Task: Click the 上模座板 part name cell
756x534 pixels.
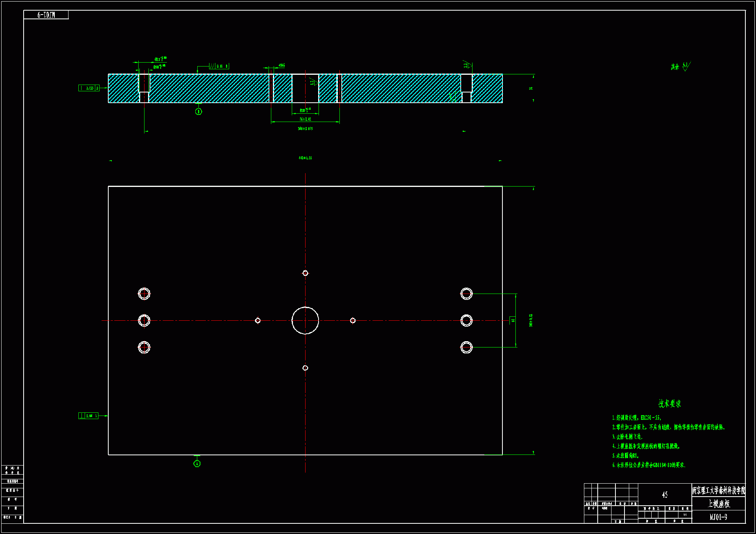Action: click(x=719, y=504)
